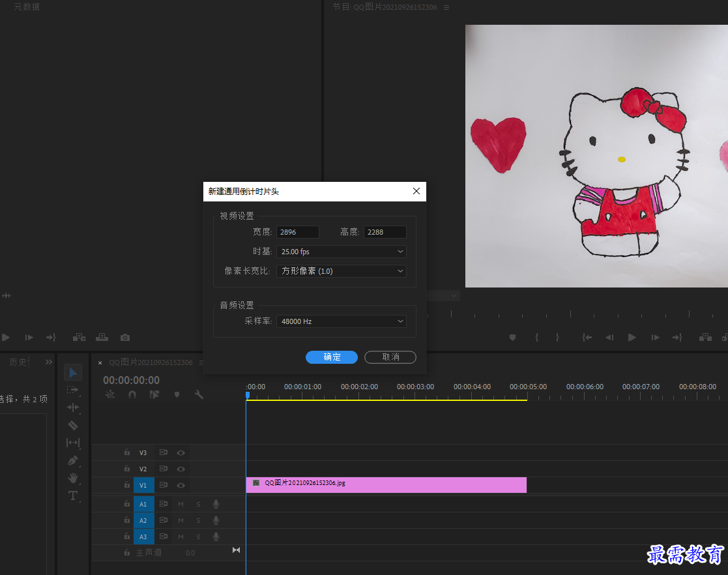Open the 48000 Hz sample rate dropdown
The width and height of the screenshot is (728, 575).
(x=342, y=321)
